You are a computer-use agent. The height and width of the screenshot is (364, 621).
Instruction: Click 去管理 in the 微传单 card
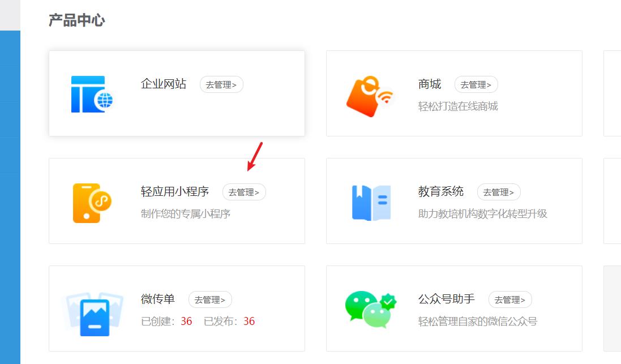click(210, 299)
